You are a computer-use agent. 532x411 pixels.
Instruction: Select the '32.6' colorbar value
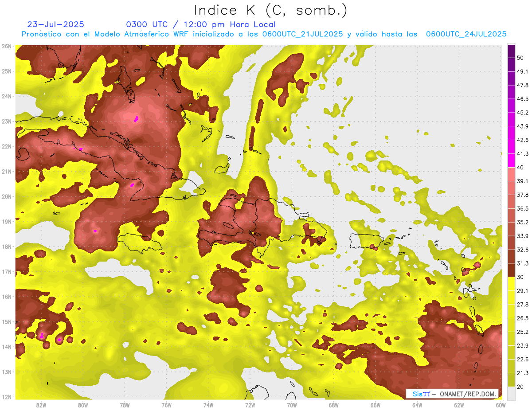pyautogui.click(x=523, y=250)
